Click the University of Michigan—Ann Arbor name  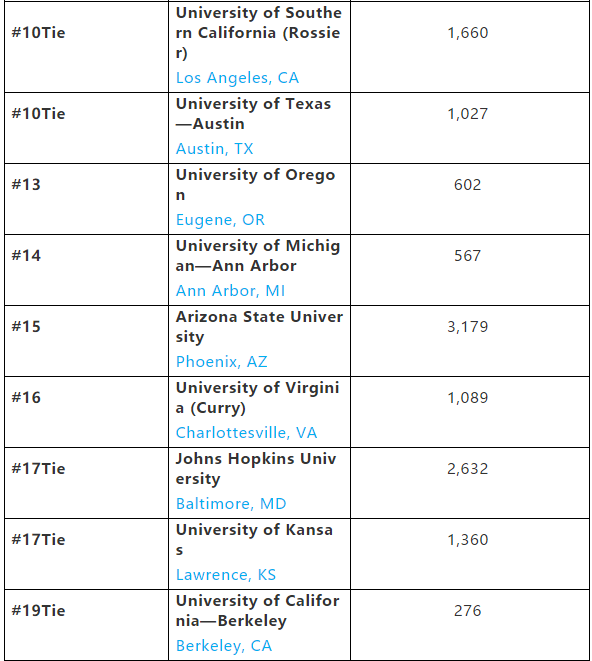pyautogui.click(x=258, y=256)
